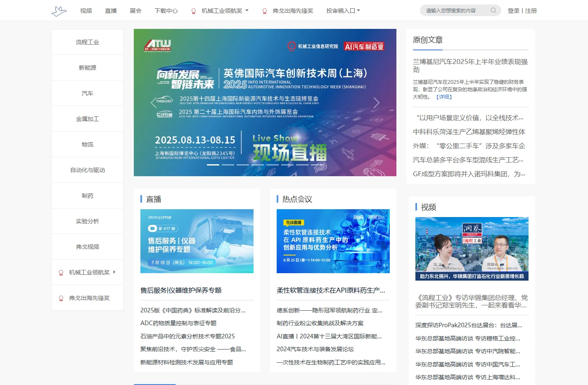The image size is (588, 385).
Task: Open 德系创新——隐形冠军领航制药行业 link
Action: pyautogui.click(x=330, y=310)
